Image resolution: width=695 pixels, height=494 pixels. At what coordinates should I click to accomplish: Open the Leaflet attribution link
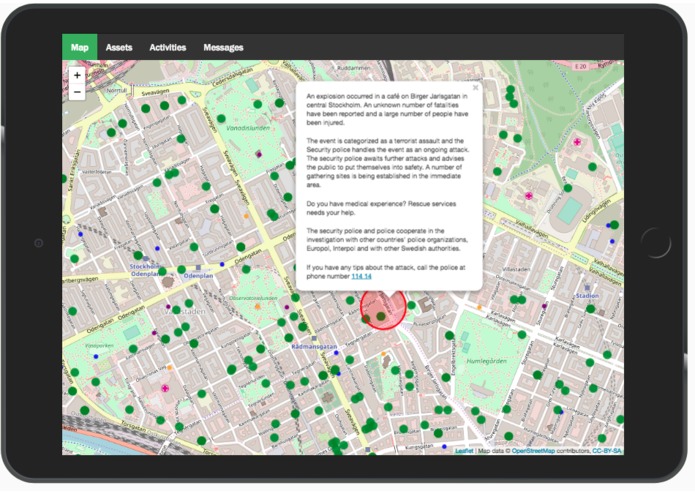tap(464, 451)
